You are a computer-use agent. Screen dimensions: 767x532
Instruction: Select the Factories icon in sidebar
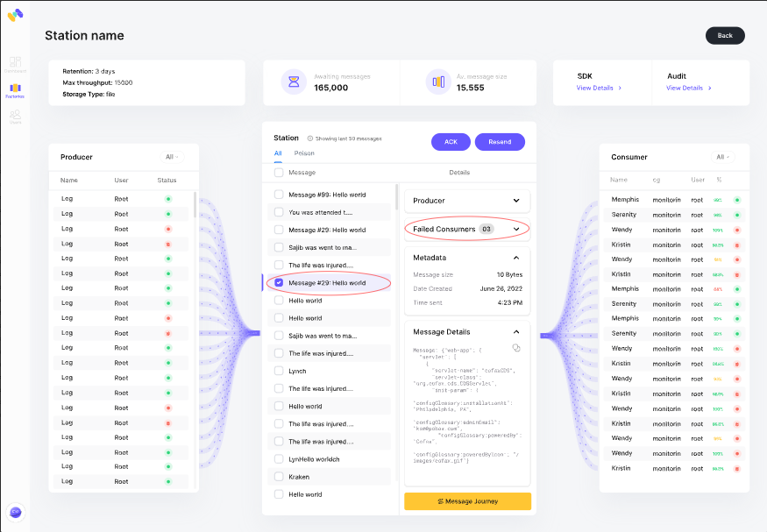[x=15, y=90]
